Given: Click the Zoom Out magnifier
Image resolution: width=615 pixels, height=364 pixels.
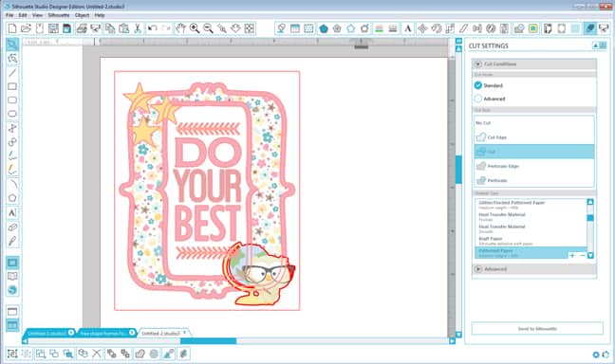Looking at the screenshot, I should coord(208,28).
